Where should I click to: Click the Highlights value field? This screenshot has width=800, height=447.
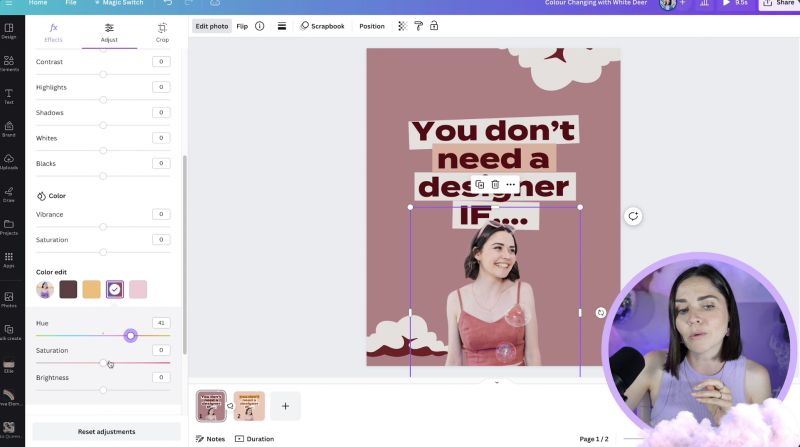point(161,87)
